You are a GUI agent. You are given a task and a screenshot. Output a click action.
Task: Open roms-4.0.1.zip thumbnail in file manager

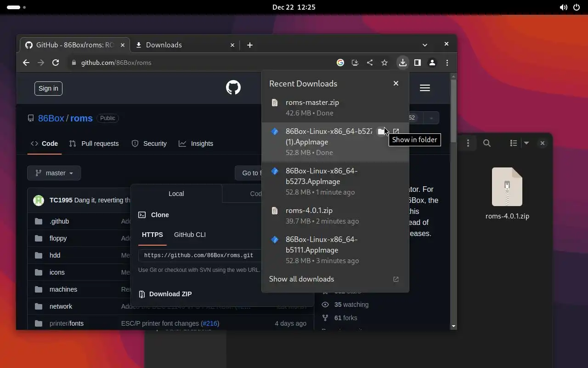point(507,187)
